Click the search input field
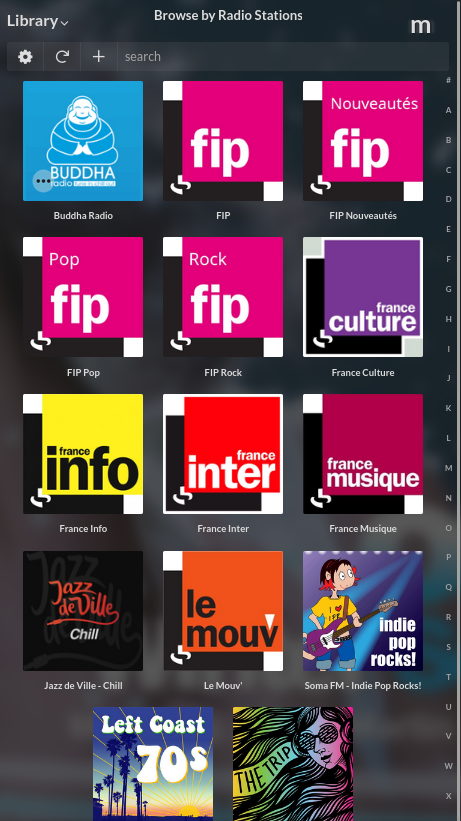The width and height of the screenshot is (461, 821). click(x=283, y=57)
